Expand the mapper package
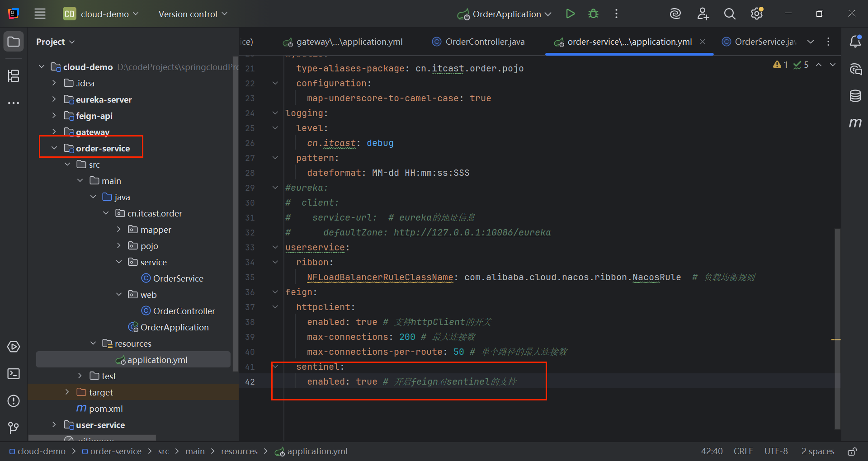The width and height of the screenshot is (868, 461). [118, 230]
